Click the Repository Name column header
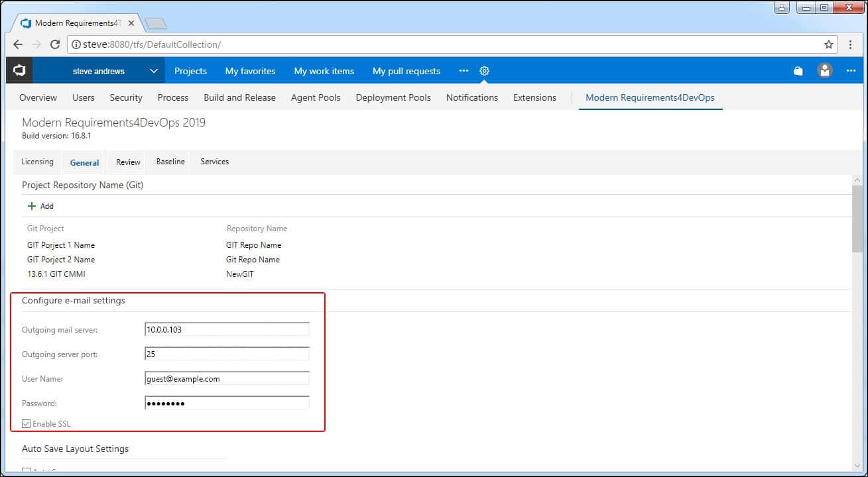This screenshot has width=868, height=477. pos(257,229)
